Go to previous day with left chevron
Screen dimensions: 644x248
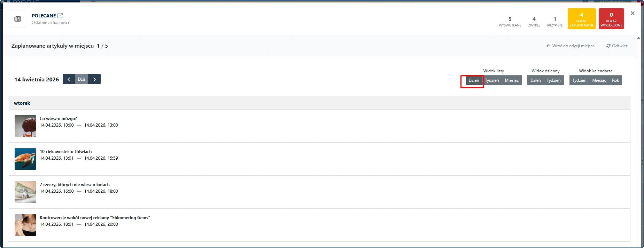pyautogui.click(x=69, y=79)
